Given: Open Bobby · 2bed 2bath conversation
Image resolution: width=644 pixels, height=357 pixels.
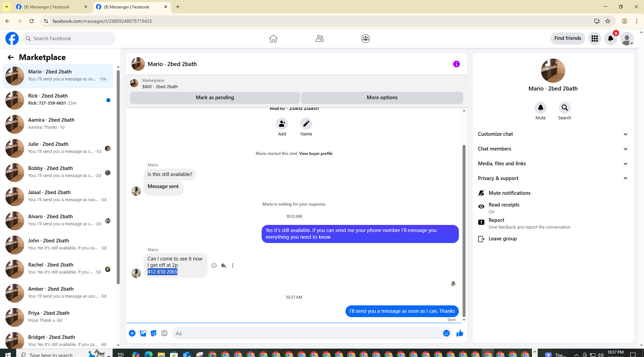Looking at the screenshot, I should tap(58, 172).
